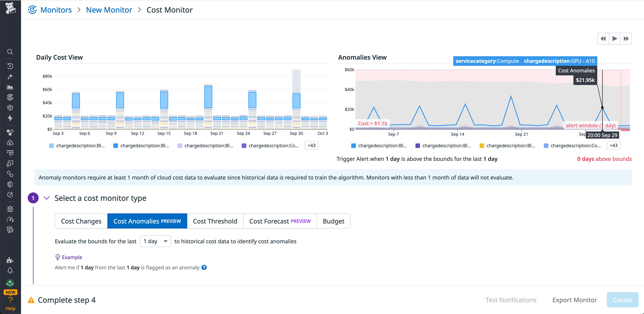Image resolution: width=644 pixels, height=314 pixels.
Task: Click the Watchdog sparkles icon in sidebar
Action: [x=10, y=76]
